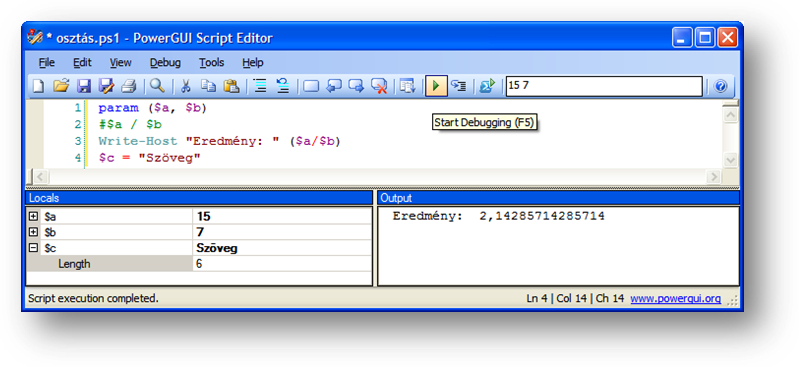Open the Tools menu

[x=211, y=63]
